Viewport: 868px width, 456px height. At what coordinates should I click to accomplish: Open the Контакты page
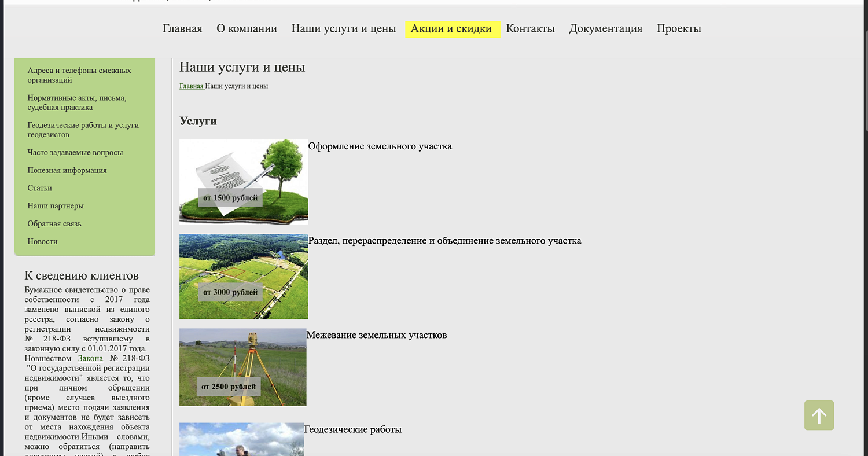click(530, 28)
